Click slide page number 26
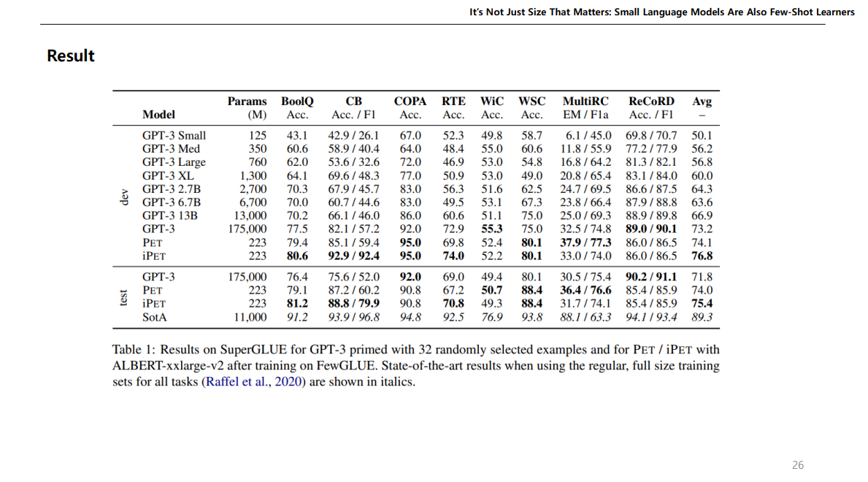This screenshot has height=482, width=868. (x=798, y=465)
